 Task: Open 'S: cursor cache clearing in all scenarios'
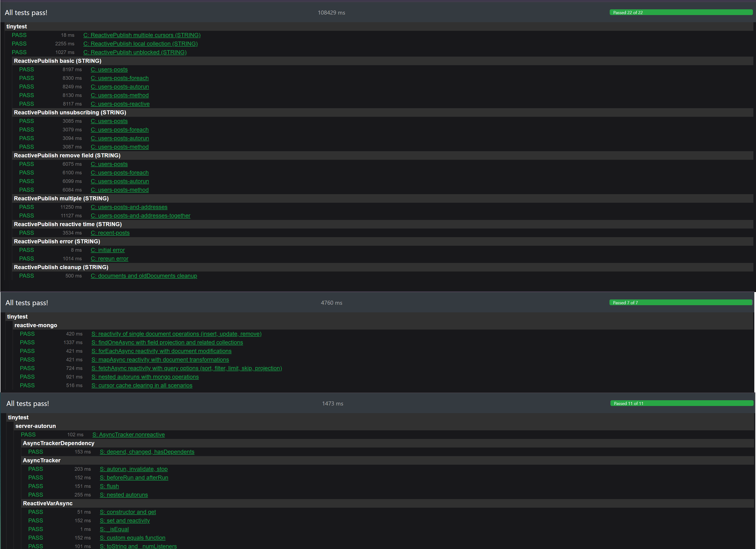tap(142, 386)
